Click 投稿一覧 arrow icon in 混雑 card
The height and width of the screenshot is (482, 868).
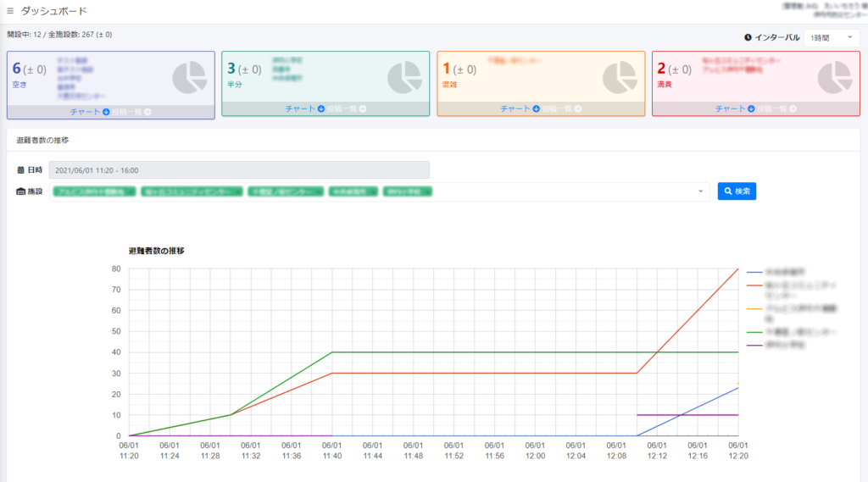coord(578,109)
